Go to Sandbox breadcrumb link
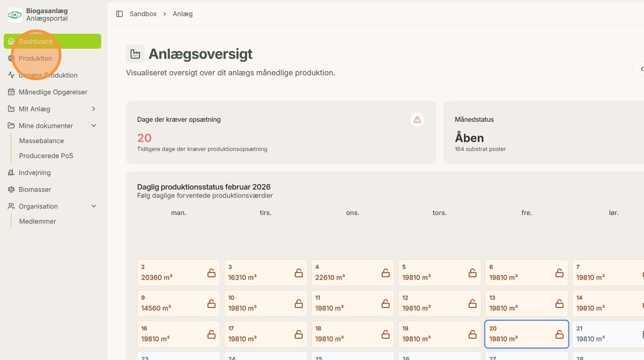This screenshot has width=644, height=360. point(143,14)
